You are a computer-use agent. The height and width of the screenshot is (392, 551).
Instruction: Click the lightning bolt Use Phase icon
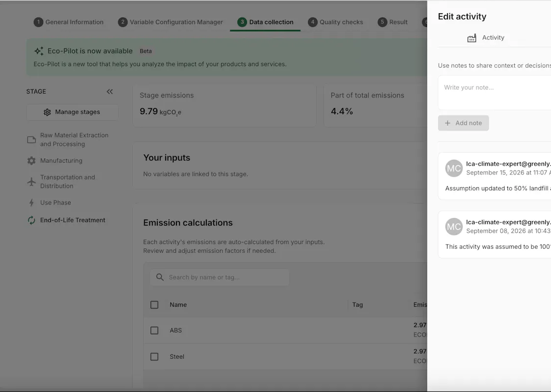click(x=31, y=203)
